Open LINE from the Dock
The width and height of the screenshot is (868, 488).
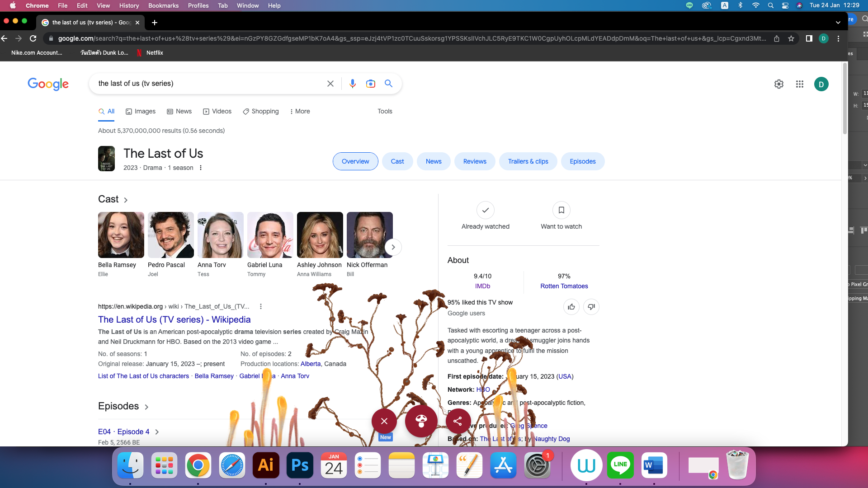(x=620, y=465)
